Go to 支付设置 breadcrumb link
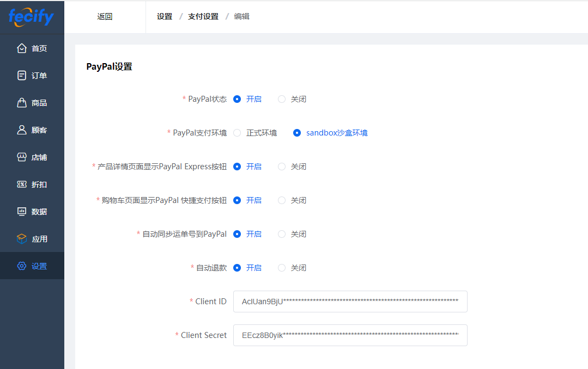This screenshot has height=369, width=588. [203, 16]
